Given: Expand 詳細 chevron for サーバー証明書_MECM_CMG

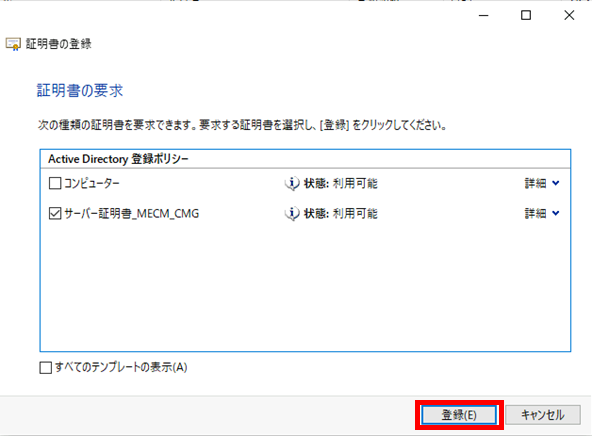Looking at the screenshot, I should (556, 213).
